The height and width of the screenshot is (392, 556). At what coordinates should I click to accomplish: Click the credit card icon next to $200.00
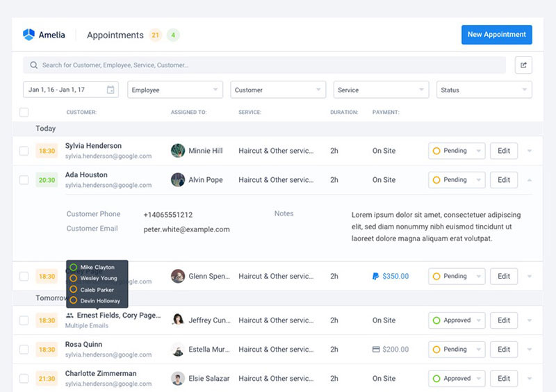tap(375, 350)
